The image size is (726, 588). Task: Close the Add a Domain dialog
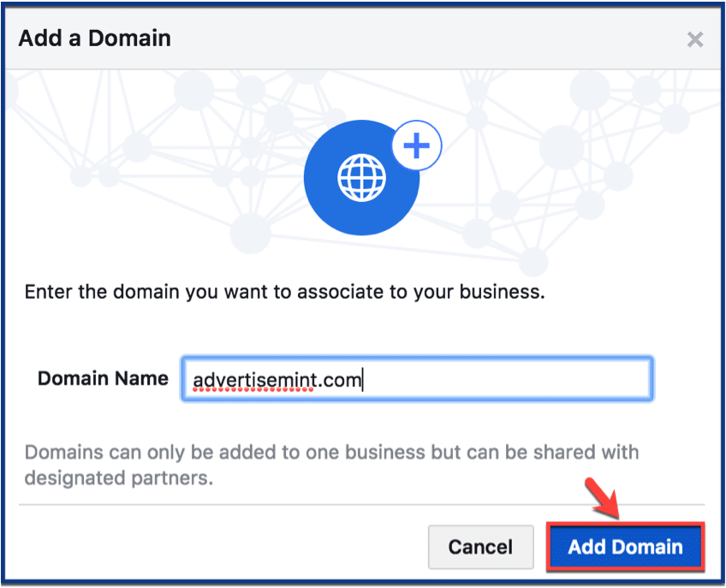point(695,39)
